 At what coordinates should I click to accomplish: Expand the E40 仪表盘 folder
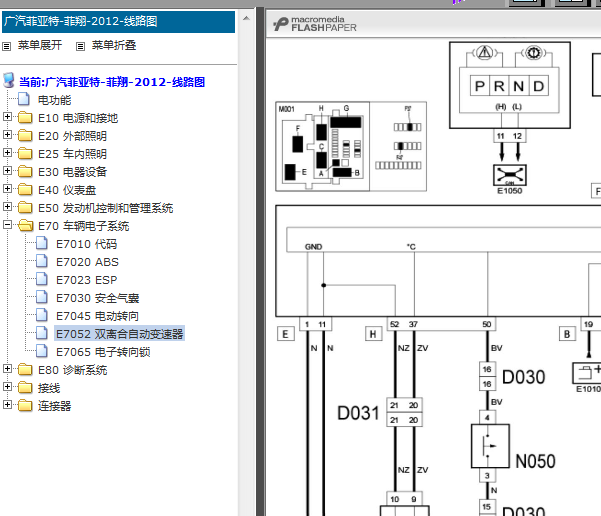[7, 189]
